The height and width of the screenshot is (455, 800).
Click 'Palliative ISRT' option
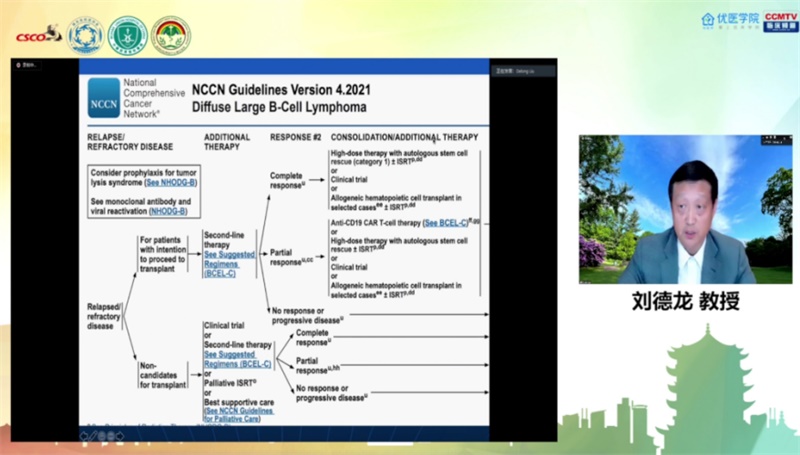(230, 383)
